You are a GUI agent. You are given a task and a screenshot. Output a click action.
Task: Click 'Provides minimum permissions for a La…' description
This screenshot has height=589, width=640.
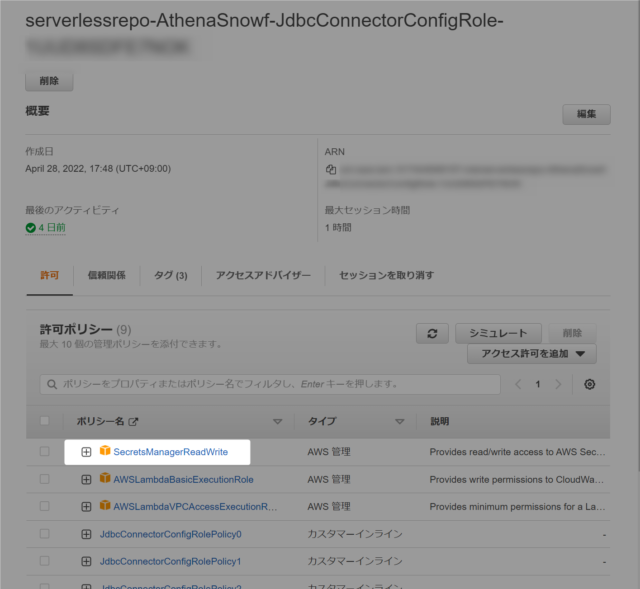[x=517, y=507]
